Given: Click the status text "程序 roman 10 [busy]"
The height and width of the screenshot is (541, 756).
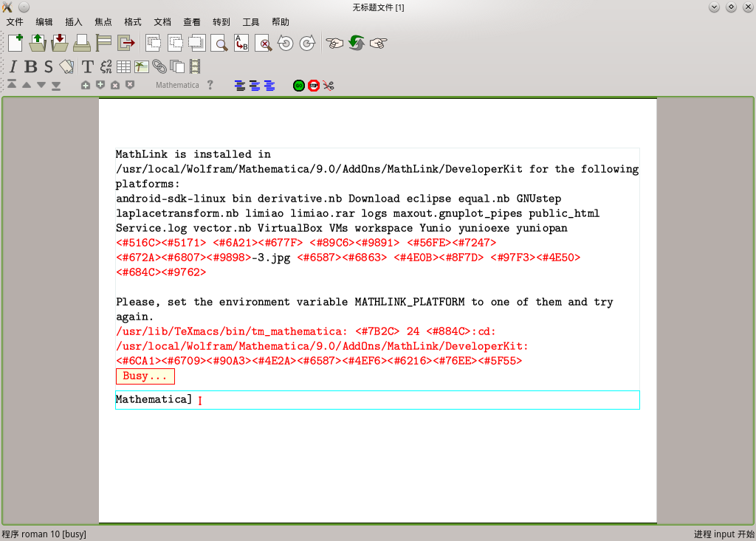Looking at the screenshot, I should pos(44,534).
